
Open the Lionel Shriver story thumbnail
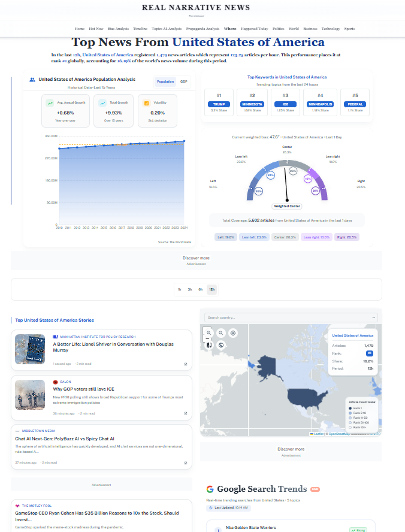(x=30, y=349)
